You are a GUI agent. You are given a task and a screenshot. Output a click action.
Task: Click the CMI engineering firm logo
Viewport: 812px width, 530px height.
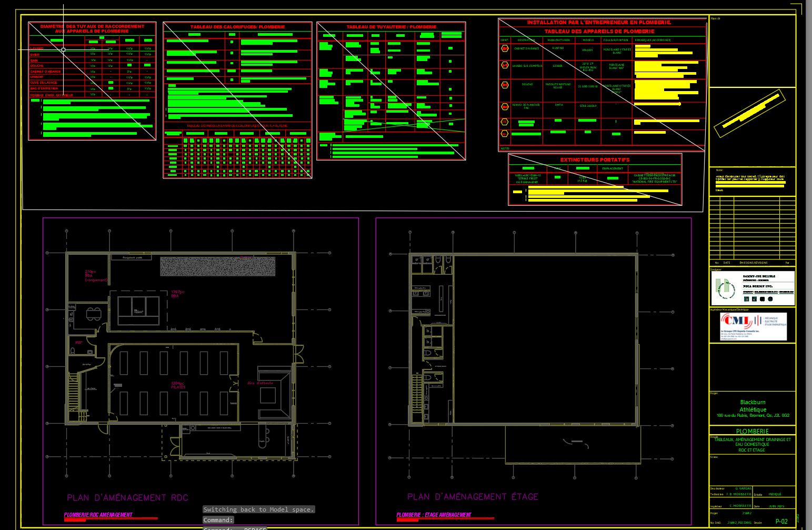click(x=737, y=321)
